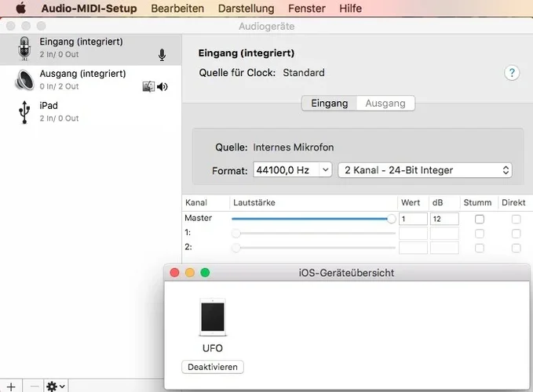This screenshot has width=533, height=392.
Task: Toggle channel 2 Stumm checkbox
Action: tap(480, 248)
